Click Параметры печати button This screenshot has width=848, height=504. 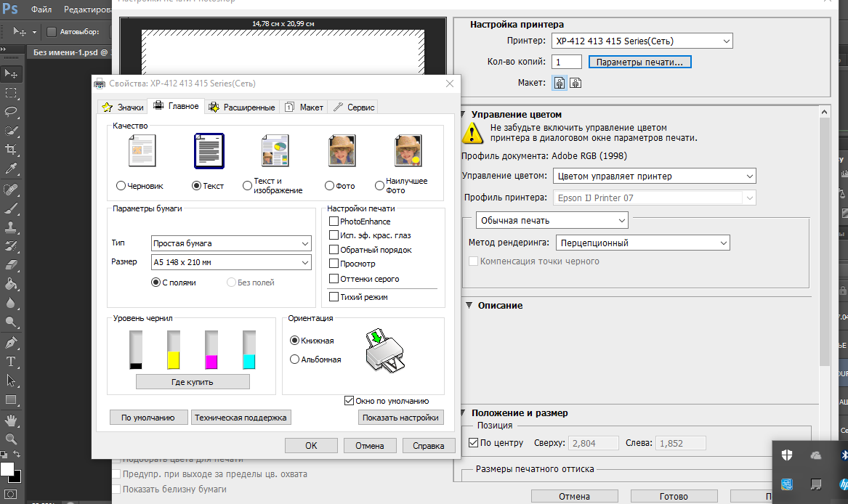(x=639, y=62)
